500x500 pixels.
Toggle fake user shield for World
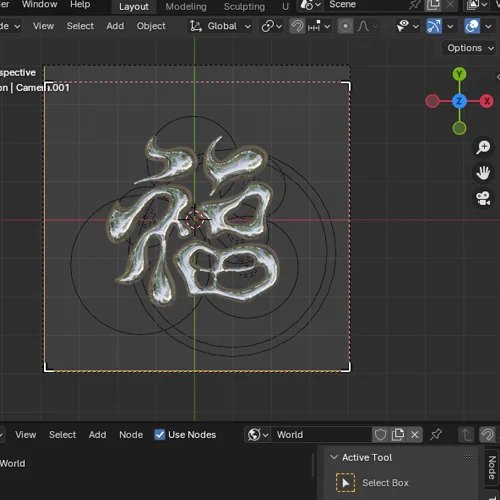point(380,435)
